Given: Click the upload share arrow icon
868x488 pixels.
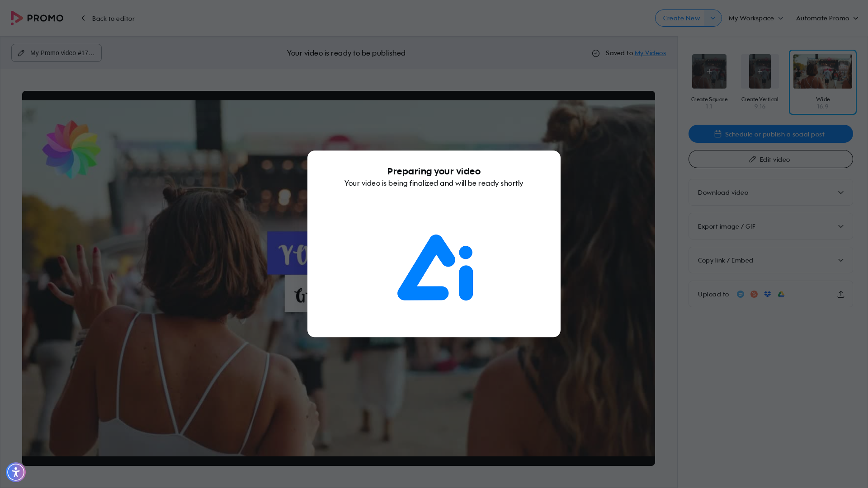Looking at the screenshot, I should [841, 294].
